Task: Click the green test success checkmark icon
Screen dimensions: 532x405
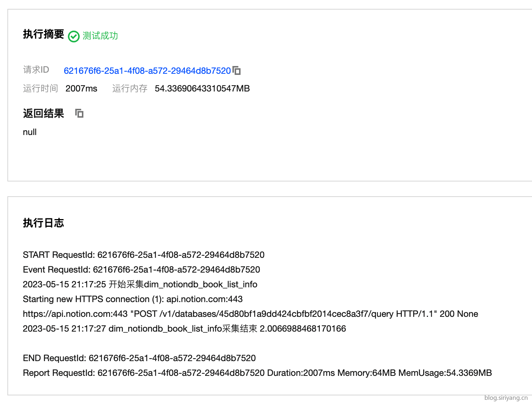Action: 74,37
